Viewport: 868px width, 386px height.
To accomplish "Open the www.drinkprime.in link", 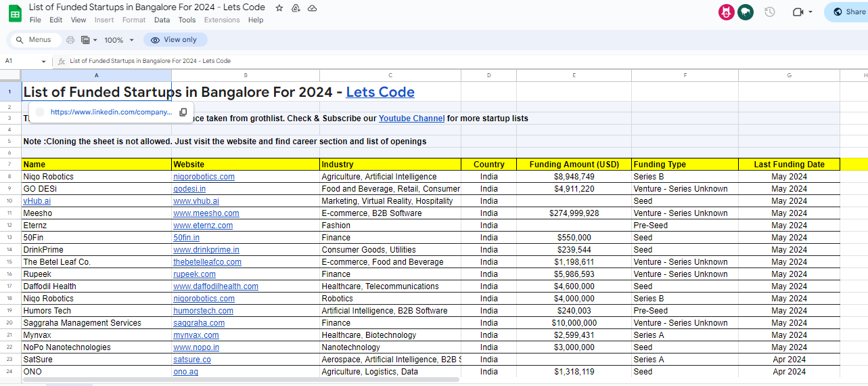I will tap(206, 250).
